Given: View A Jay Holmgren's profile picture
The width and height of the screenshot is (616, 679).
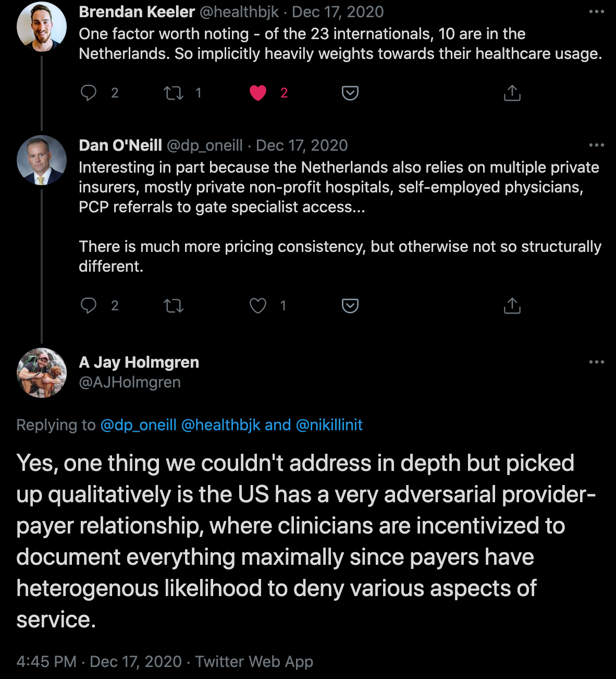Looking at the screenshot, I should [x=42, y=373].
